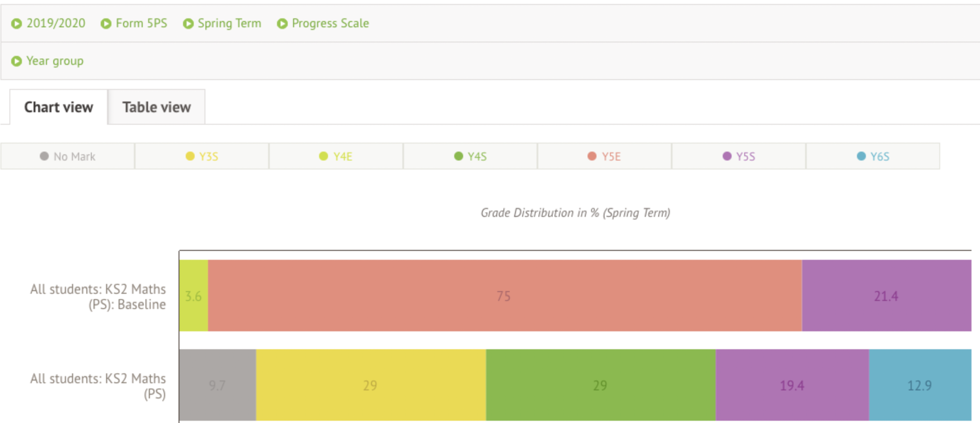980x423 pixels.
Task: Toggle the No Mark legend series
Action: pyautogui.click(x=68, y=157)
